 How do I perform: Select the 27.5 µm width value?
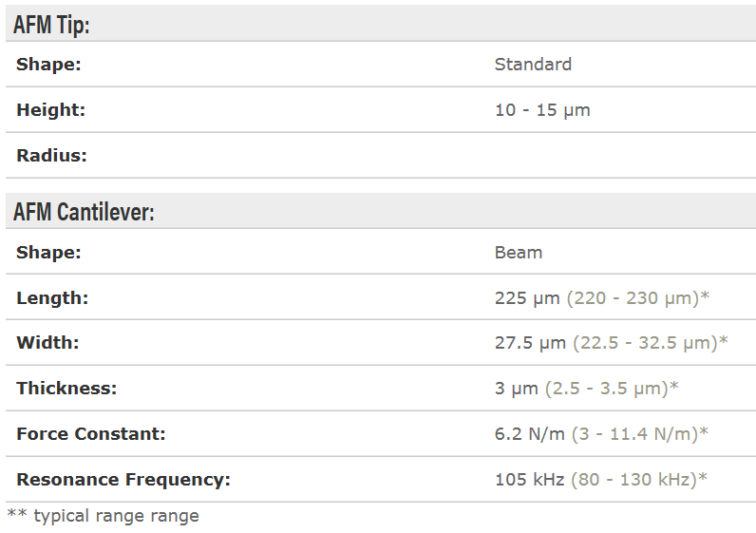530,343
